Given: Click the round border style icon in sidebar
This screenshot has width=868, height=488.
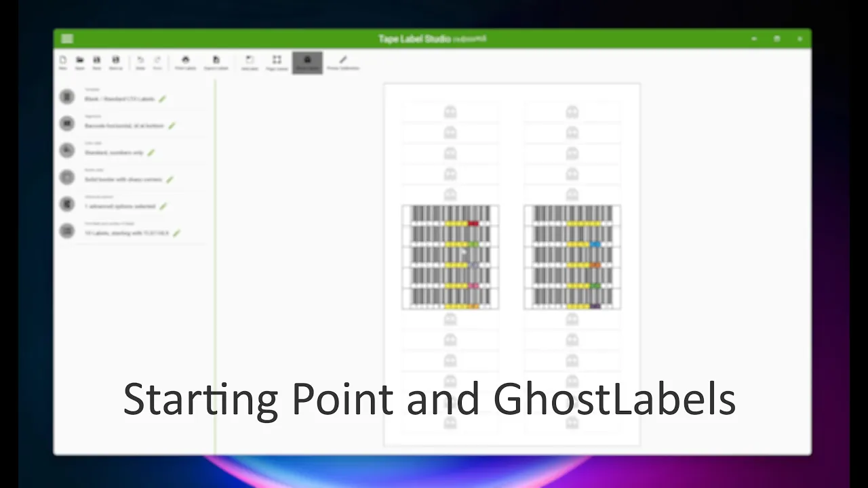Looking at the screenshot, I should point(67,178).
